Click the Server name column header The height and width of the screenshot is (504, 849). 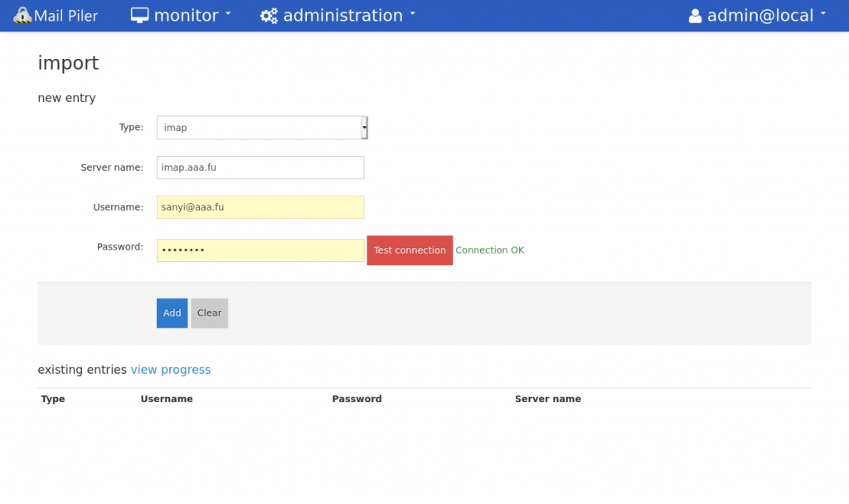(548, 399)
